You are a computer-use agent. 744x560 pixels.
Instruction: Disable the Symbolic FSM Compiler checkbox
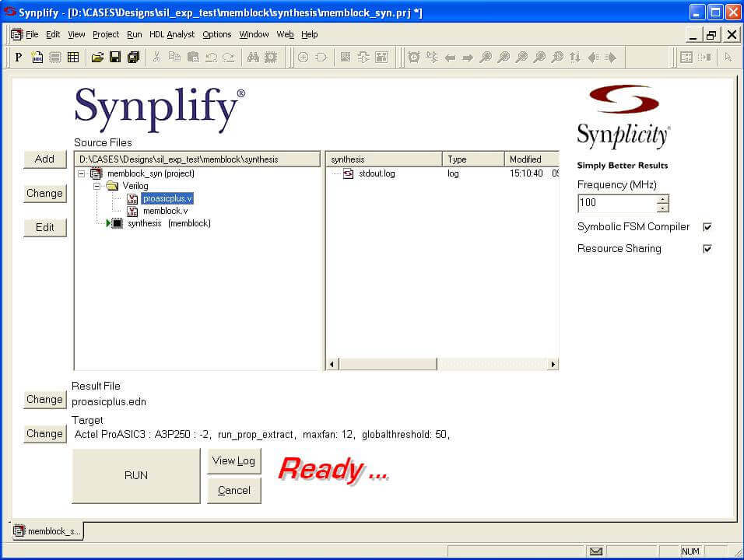coord(707,227)
